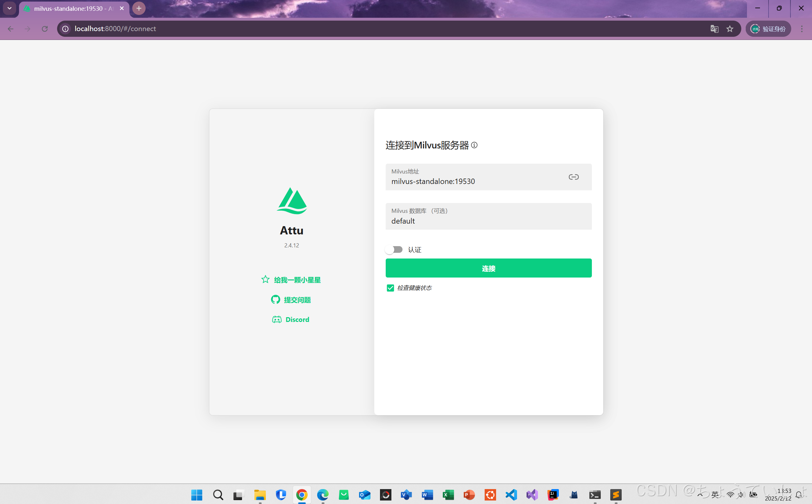Click the Discord icon in left panel
Viewport: 812px width, 504px height.
tap(277, 319)
